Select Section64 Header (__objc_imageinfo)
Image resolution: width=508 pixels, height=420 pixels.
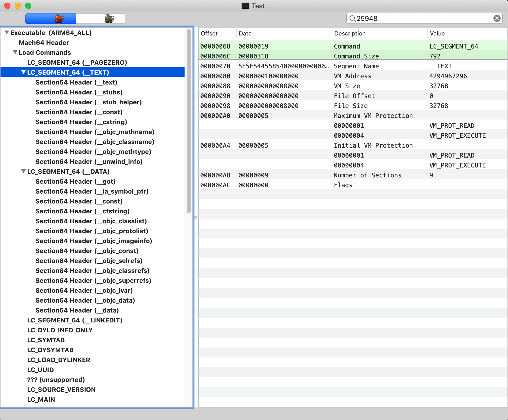[94, 241]
